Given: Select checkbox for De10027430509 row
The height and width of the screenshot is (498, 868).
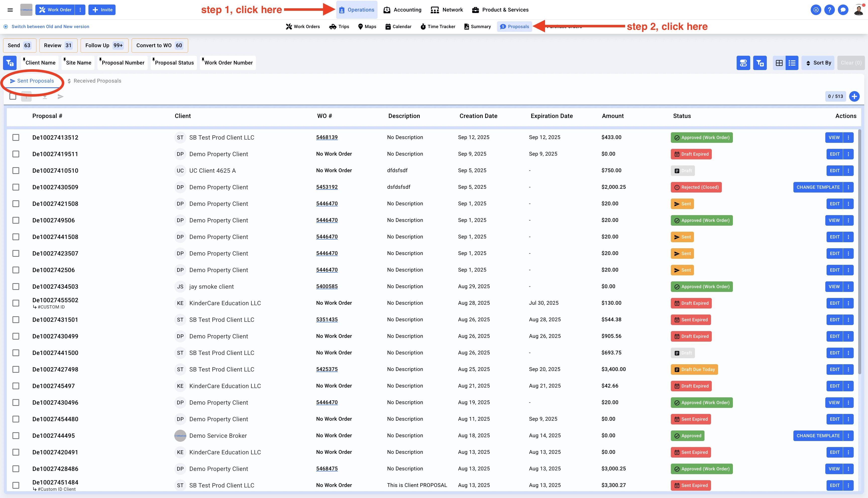Looking at the screenshot, I should (16, 187).
